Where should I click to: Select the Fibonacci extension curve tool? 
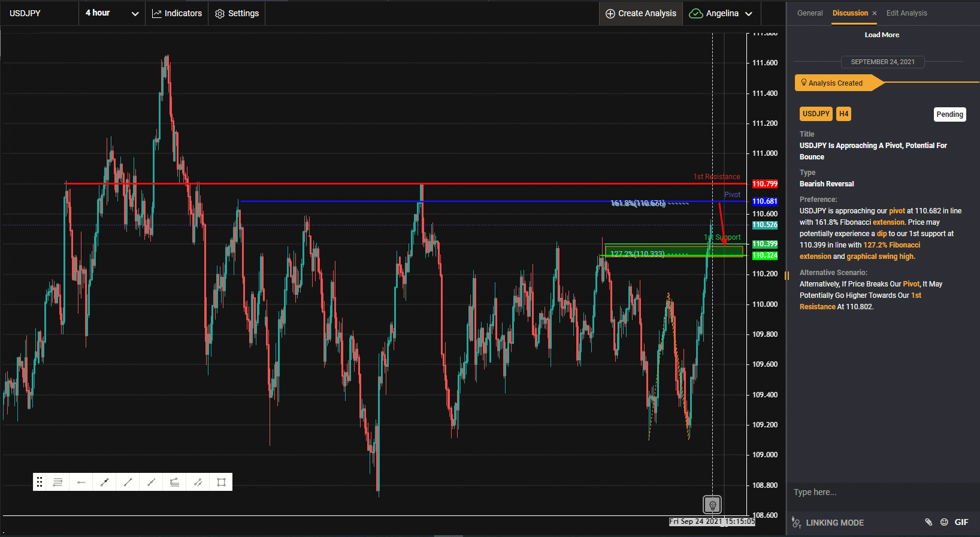(x=174, y=482)
